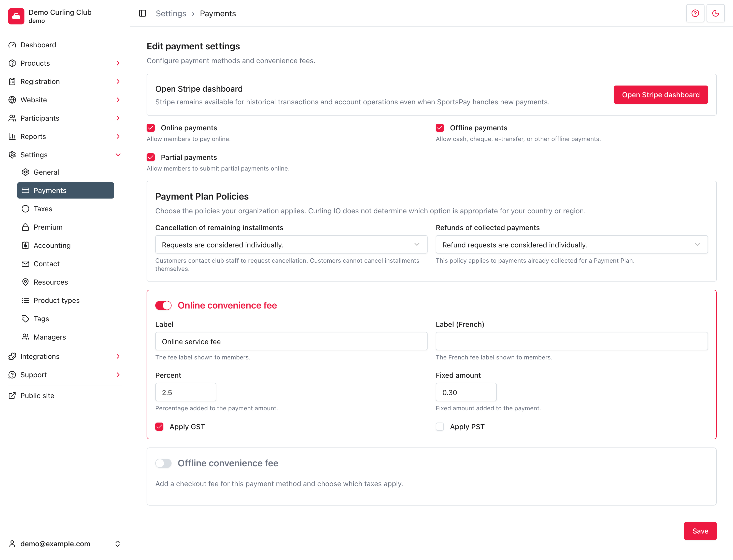Click the Label (French) input field
This screenshot has height=560, width=733.
click(572, 341)
